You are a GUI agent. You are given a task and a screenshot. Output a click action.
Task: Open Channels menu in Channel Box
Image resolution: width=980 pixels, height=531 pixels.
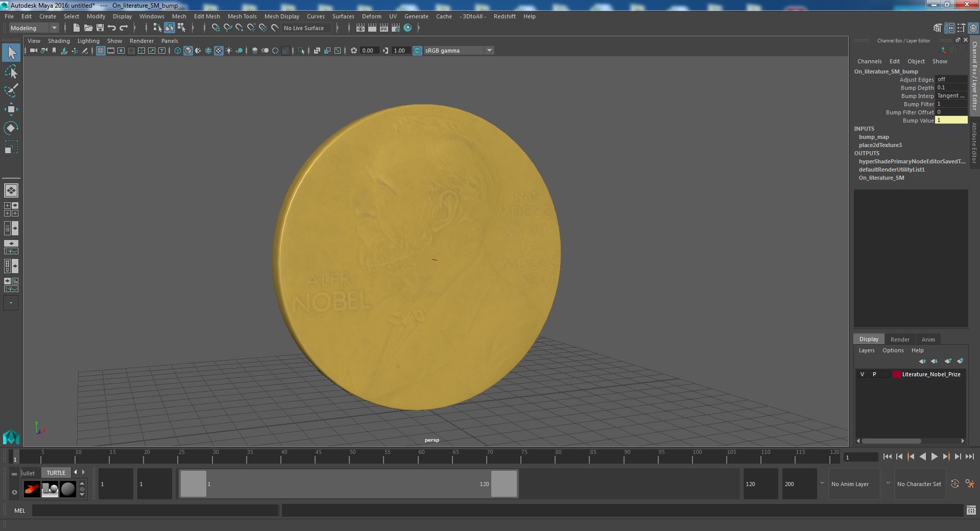click(x=869, y=61)
